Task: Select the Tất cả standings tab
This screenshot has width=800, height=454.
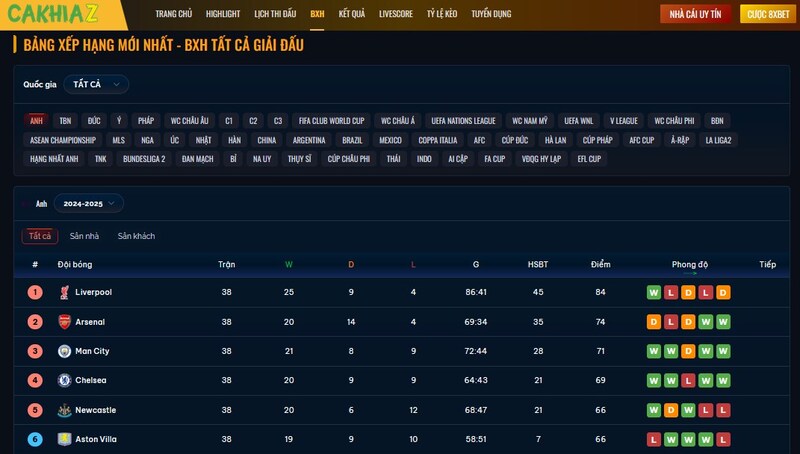Action: [40, 236]
